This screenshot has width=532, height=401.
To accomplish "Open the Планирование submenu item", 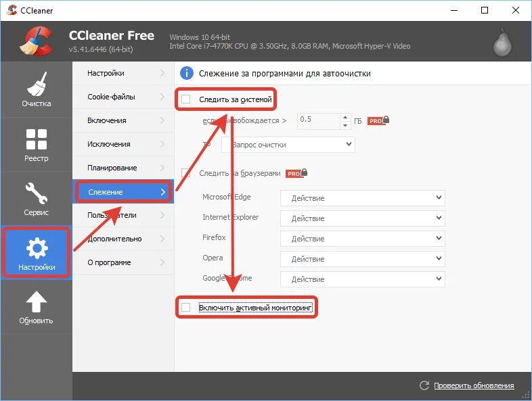I will [x=123, y=168].
